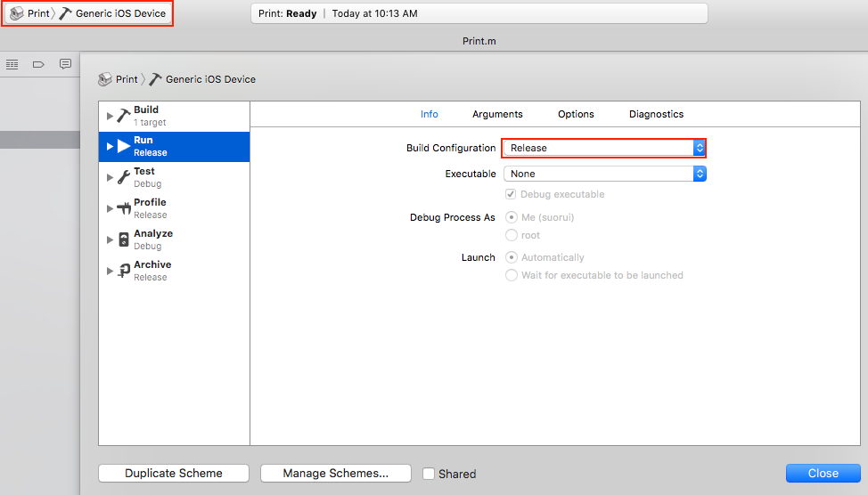868x495 pixels.
Task: Toggle the Shared checkbox
Action: point(429,474)
